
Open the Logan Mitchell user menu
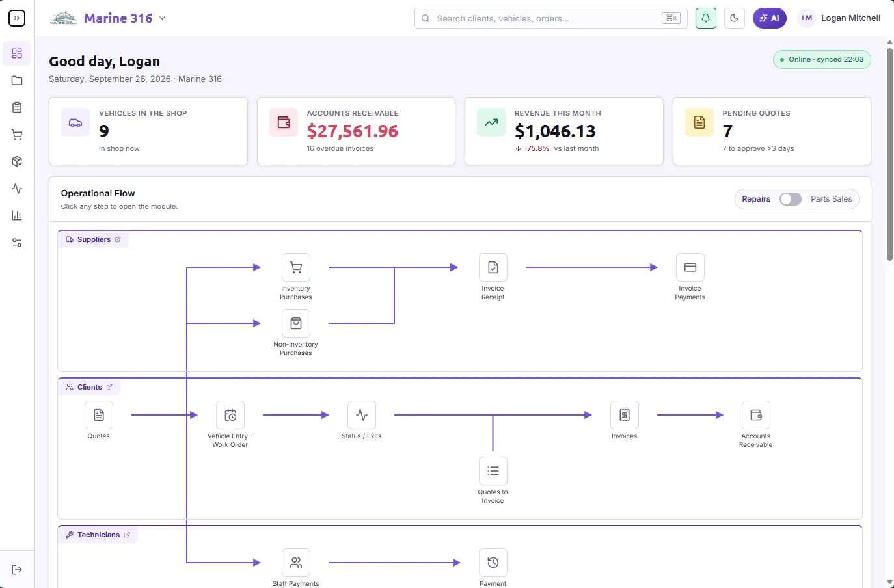point(839,18)
